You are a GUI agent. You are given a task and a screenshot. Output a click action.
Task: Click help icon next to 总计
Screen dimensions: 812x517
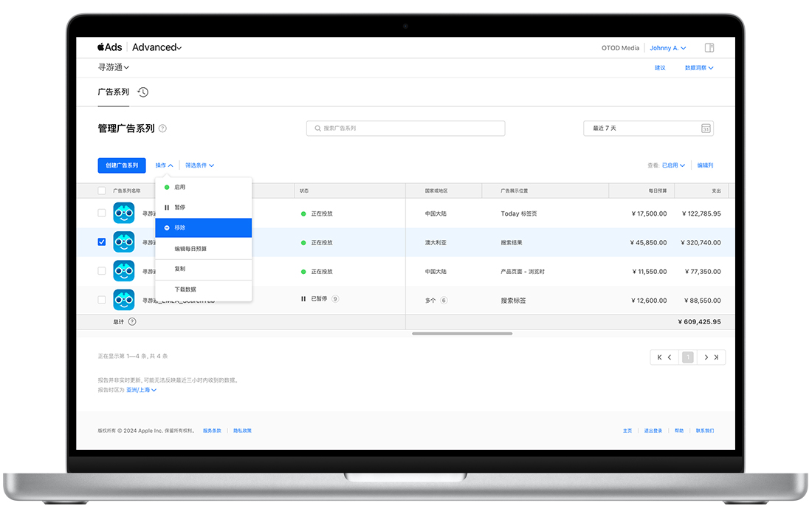click(x=132, y=322)
